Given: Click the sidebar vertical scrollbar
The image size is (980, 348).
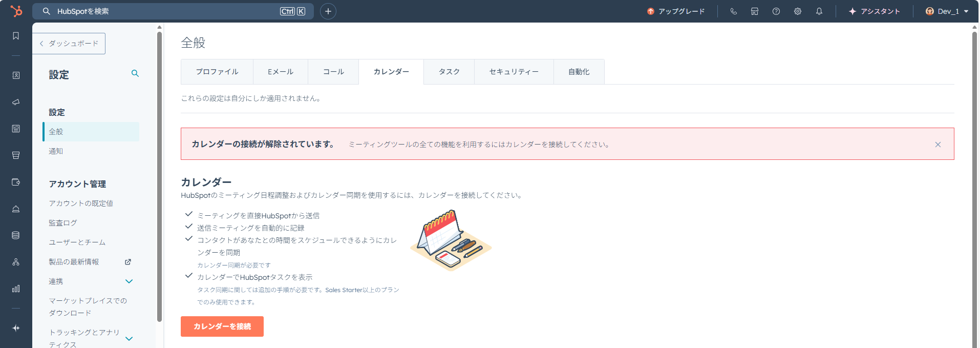Looking at the screenshot, I should tap(159, 177).
